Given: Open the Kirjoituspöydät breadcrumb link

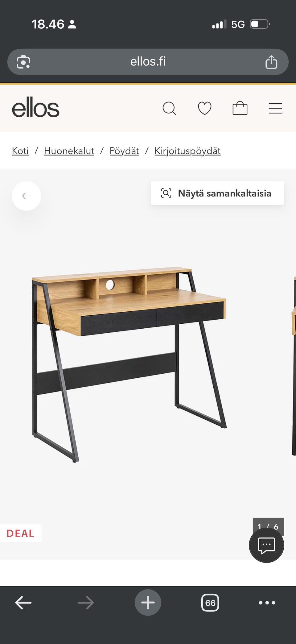Looking at the screenshot, I should click(x=187, y=151).
